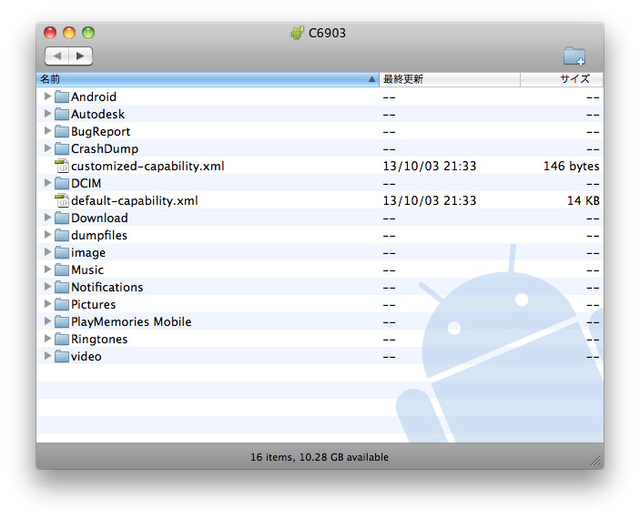Click the DCIM folder icon
Screen dimensions: 640x519
point(61,183)
